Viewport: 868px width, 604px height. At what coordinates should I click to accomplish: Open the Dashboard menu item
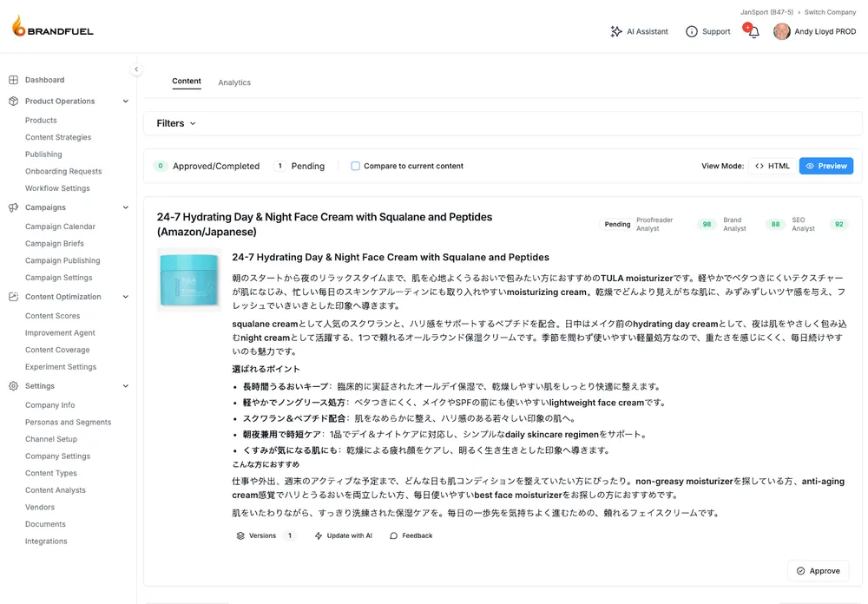click(x=44, y=80)
